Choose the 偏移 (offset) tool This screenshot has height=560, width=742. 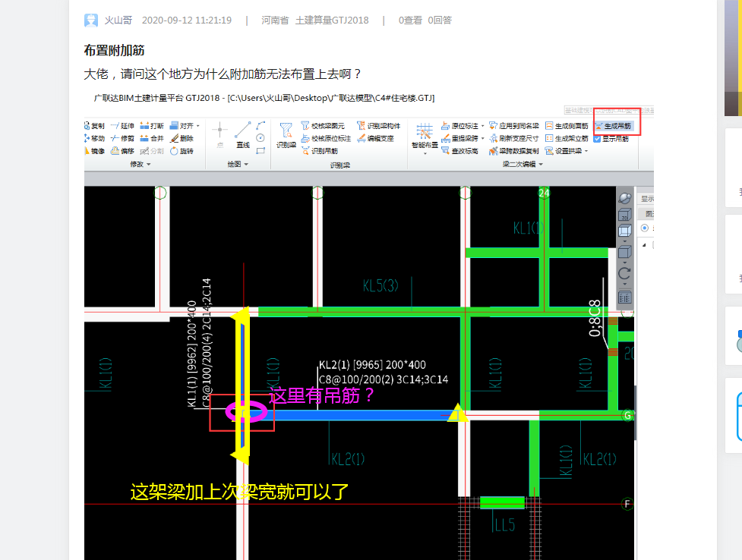pyautogui.click(x=122, y=151)
